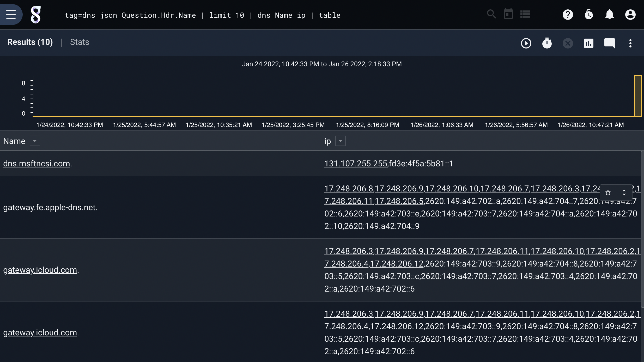Click the date range text above chart
The width and height of the screenshot is (644, 362).
[322, 64]
